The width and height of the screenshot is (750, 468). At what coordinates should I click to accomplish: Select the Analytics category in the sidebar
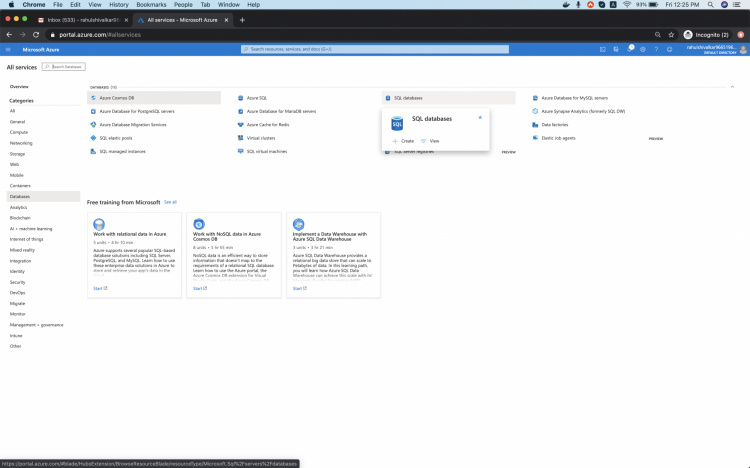tap(19, 207)
